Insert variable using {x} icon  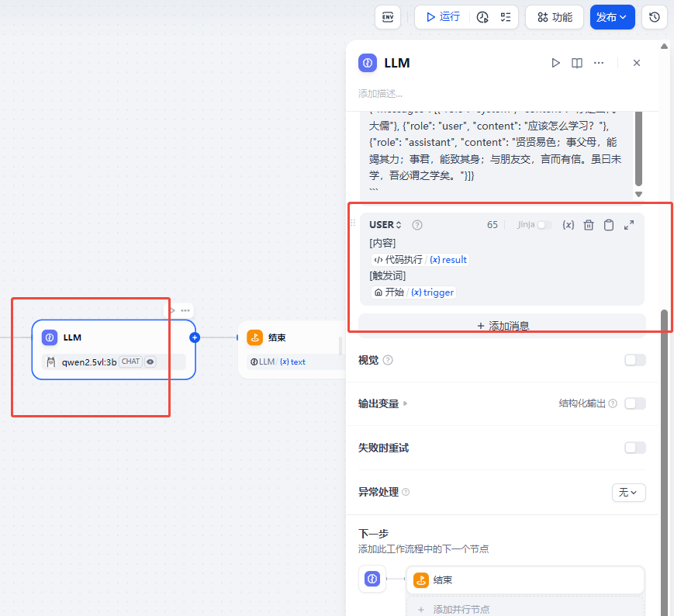[x=569, y=225]
